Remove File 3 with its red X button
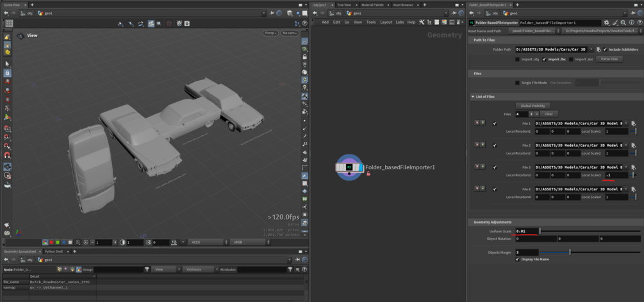 click(477, 166)
